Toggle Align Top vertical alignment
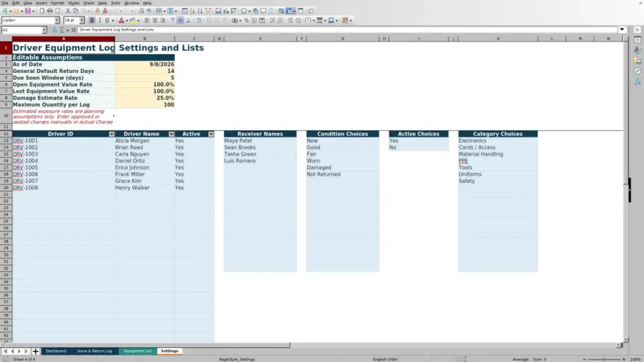This screenshot has height=362, width=644. tap(173, 21)
